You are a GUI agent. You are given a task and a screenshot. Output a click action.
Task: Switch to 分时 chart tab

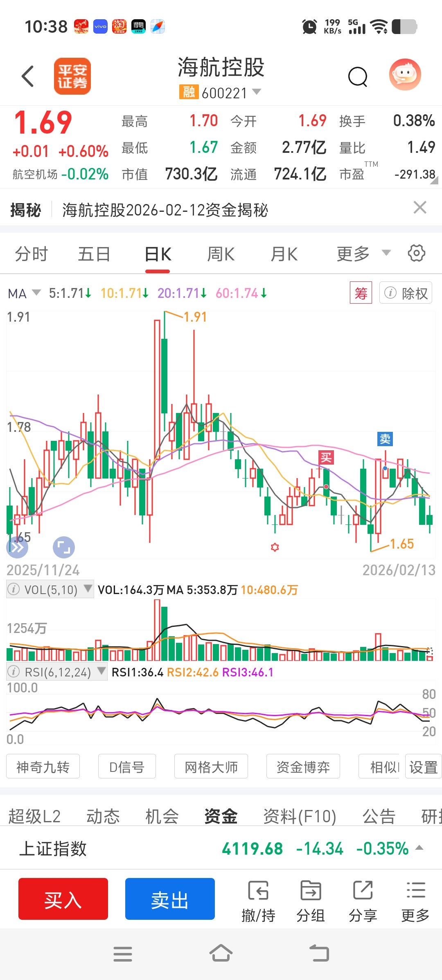point(32,254)
